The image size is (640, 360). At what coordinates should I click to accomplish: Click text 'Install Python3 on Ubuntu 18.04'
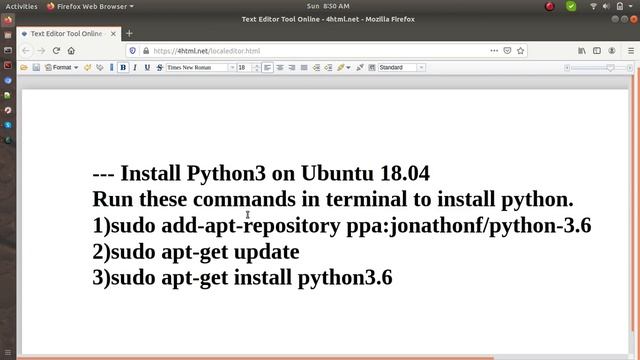click(x=275, y=173)
